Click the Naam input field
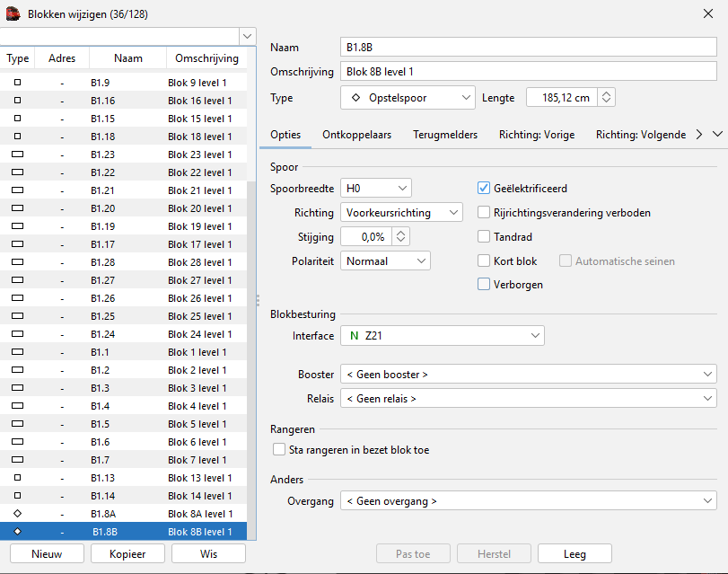Viewport: 728px width, 574px height. tap(529, 47)
